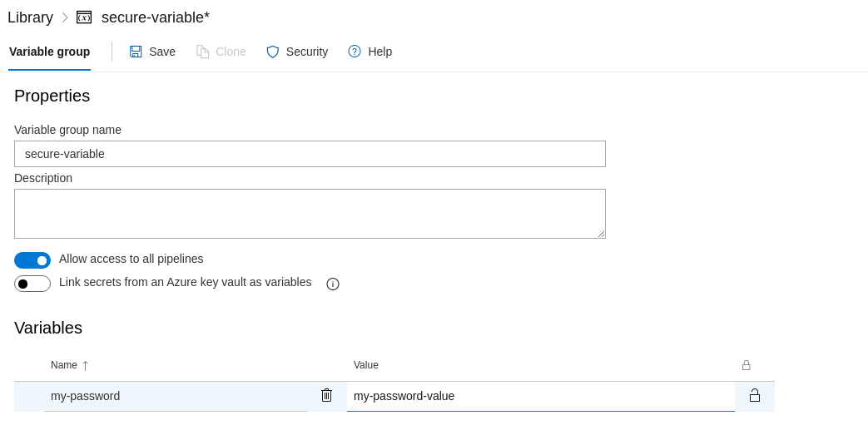Click the Help question mark icon
The image size is (868, 430).
tap(355, 52)
